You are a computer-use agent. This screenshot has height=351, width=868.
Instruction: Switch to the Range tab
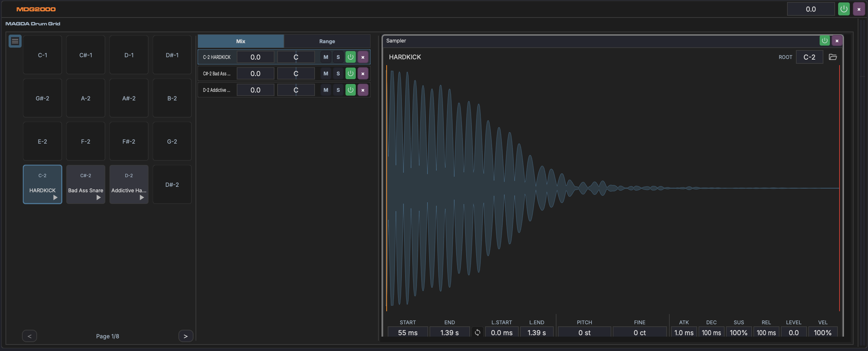point(327,41)
